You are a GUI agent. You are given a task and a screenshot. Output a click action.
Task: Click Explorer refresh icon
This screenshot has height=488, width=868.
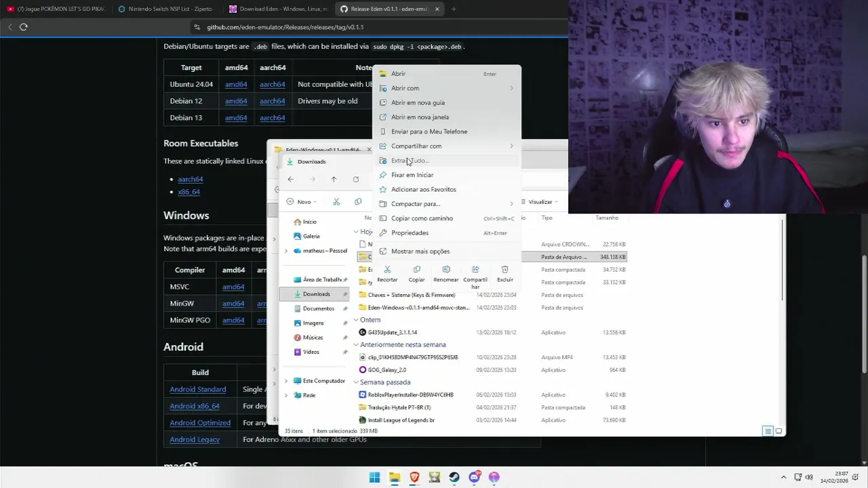pyautogui.click(x=356, y=179)
